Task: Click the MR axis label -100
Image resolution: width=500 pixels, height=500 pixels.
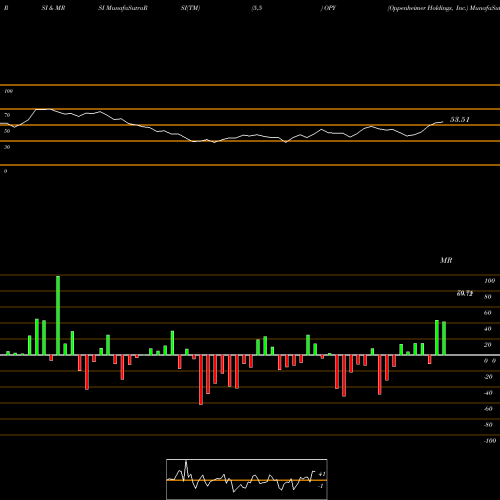Action: pos(489,441)
